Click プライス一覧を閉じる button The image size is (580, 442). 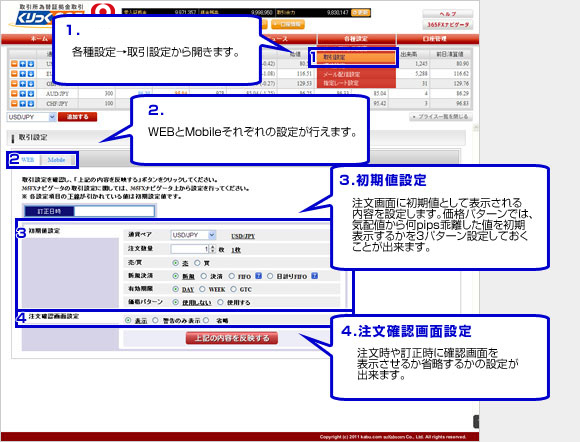pos(441,117)
